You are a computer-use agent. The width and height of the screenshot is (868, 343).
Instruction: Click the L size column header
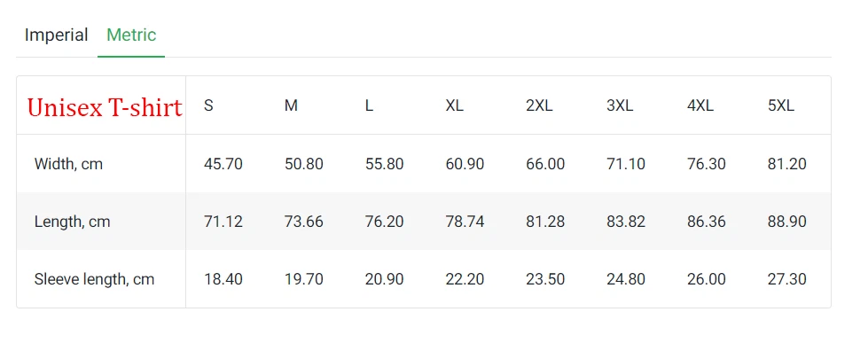coord(369,105)
